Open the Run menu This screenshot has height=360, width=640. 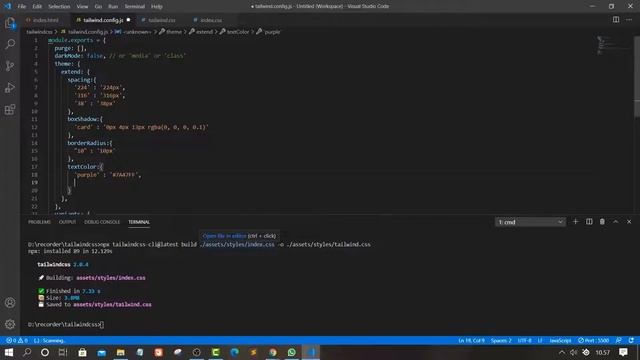coord(113,7)
